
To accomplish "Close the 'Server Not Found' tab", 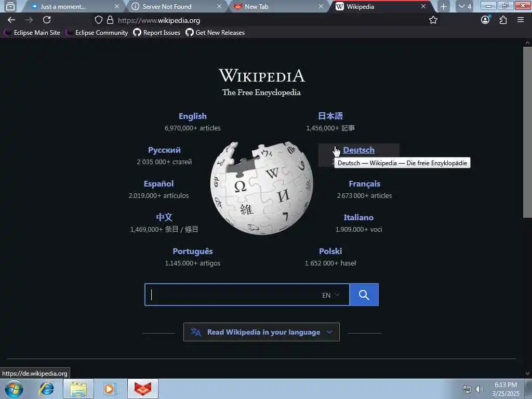I will point(219,6).
